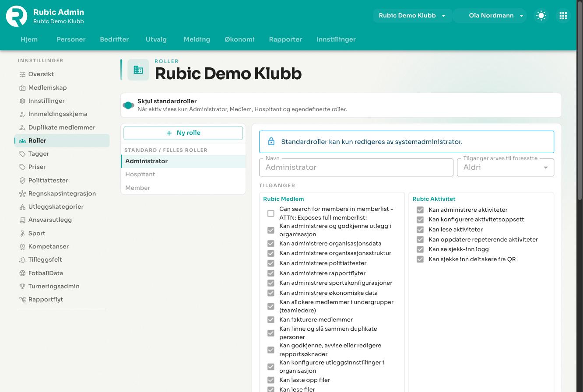Click the Ansvarsutlegg receipt icon
This screenshot has height=392, width=583.
point(22,220)
